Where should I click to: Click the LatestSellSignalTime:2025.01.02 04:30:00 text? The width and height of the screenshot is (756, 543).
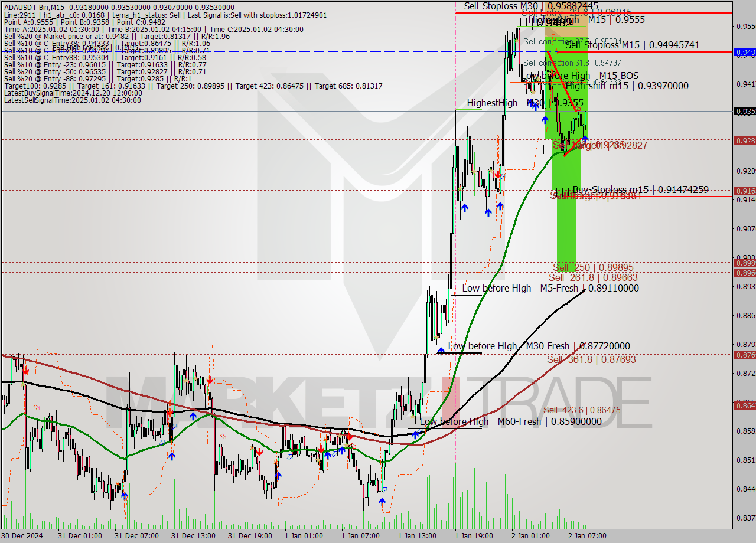click(72, 100)
